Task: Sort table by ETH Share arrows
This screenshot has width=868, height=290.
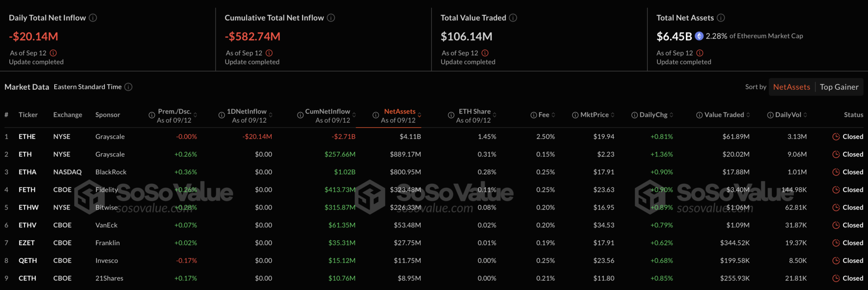Action: (x=495, y=115)
